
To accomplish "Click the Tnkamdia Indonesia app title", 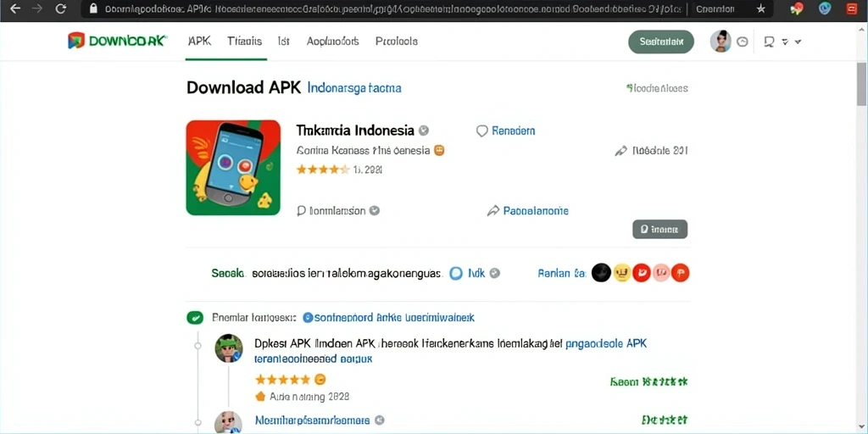I will click(x=355, y=131).
